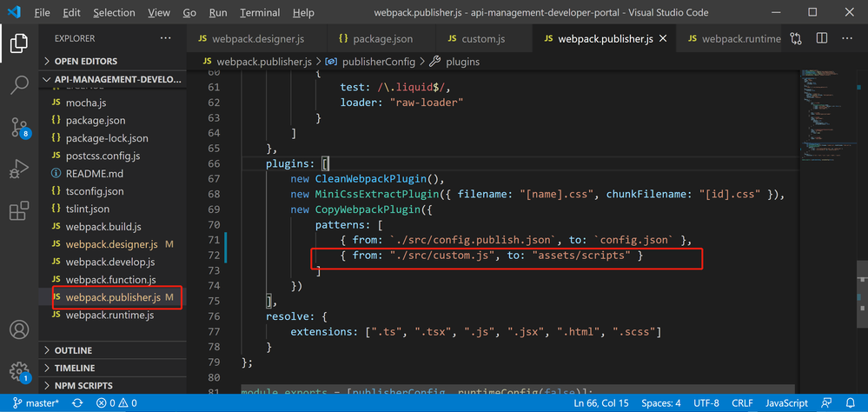This screenshot has height=412, width=868.
Task: Open the View menu
Action: (159, 12)
